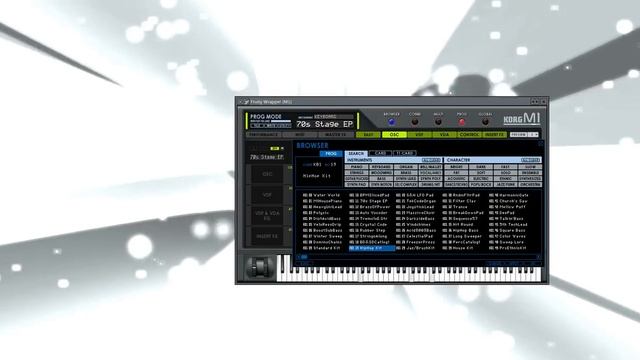Switch to the INSERT FX tab
This screenshot has height=360, width=640.
(x=495, y=135)
